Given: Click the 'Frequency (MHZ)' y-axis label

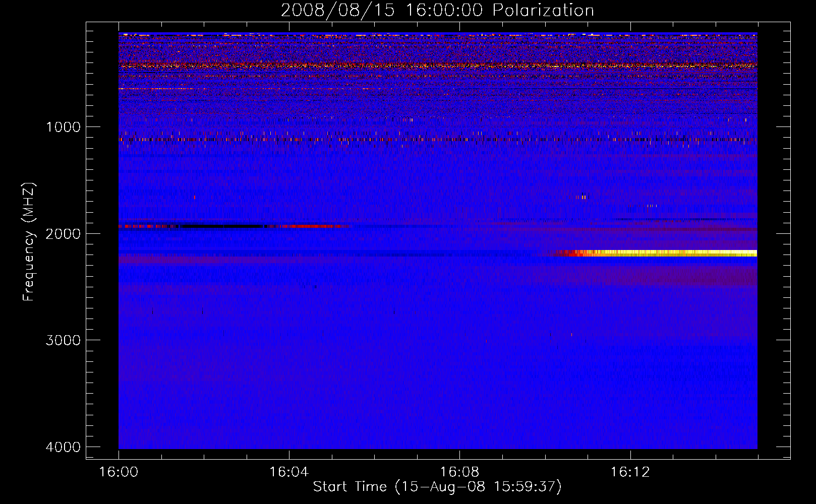Looking at the screenshot, I should pos(29,241).
